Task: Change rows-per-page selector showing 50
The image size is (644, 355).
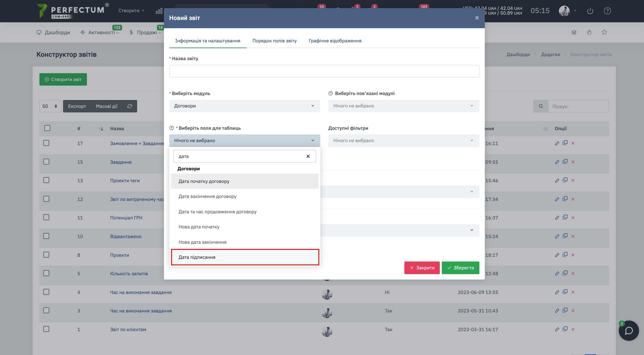Action: coord(50,106)
